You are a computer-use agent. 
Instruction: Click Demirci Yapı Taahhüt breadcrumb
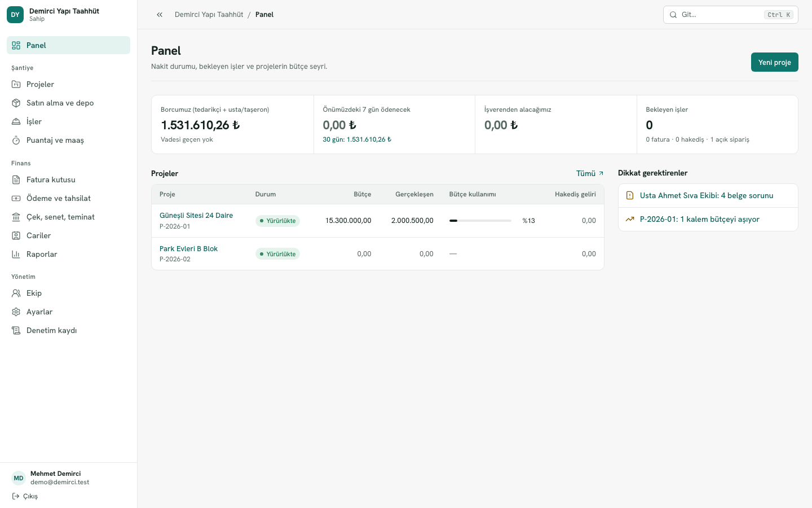tap(209, 15)
